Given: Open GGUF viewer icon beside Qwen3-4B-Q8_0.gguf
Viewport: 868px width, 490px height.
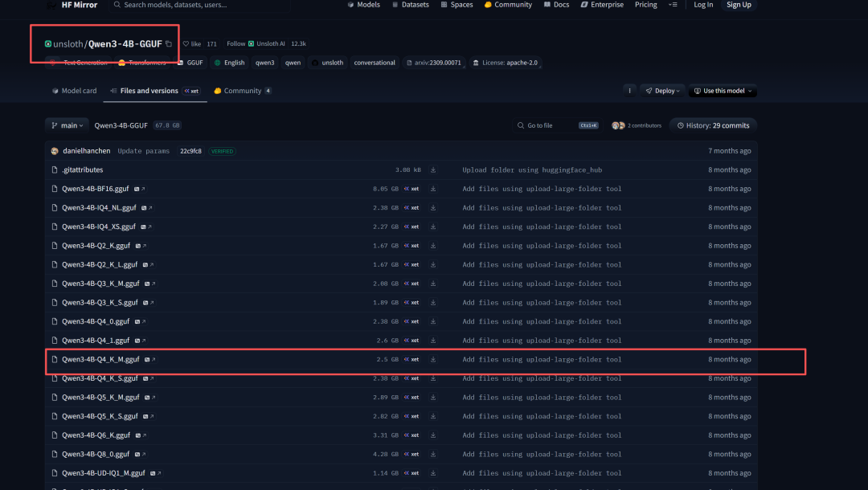Looking at the screenshot, I should [x=140, y=454].
